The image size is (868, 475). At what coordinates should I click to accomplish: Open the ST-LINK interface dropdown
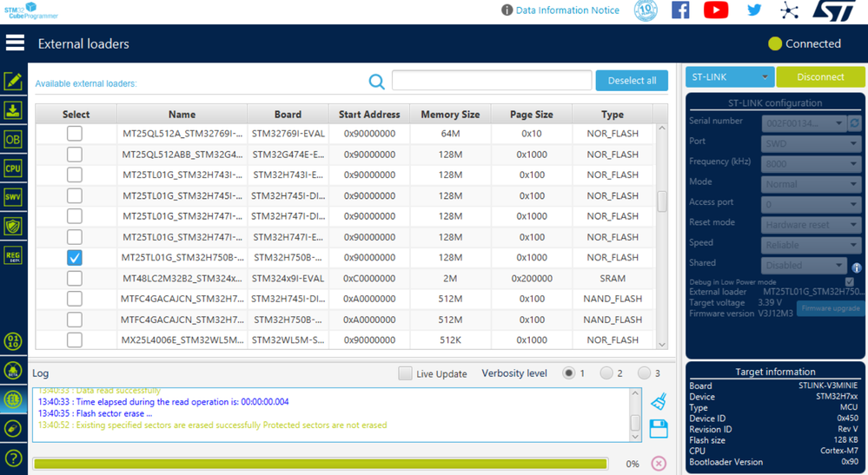click(x=730, y=77)
